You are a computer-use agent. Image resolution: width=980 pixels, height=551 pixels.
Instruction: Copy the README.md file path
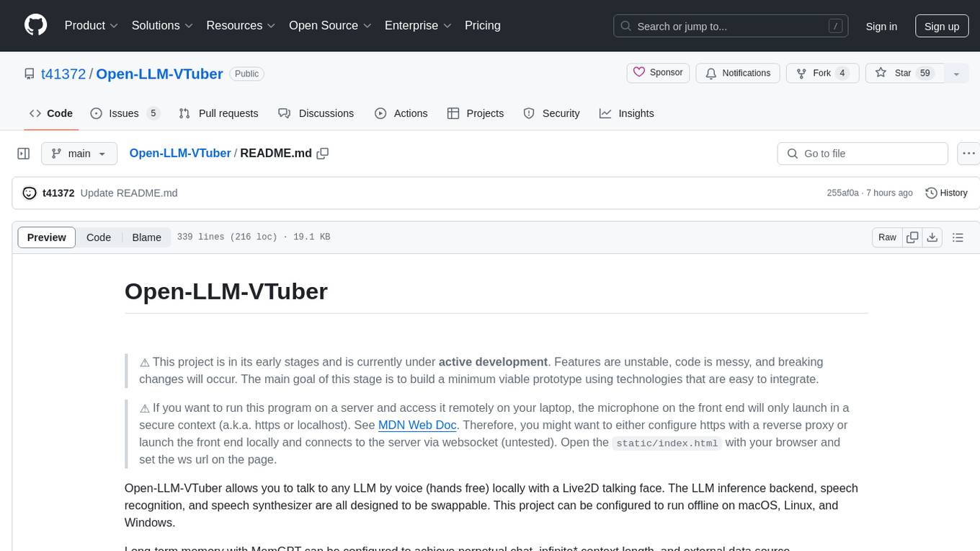[x=323, y=154]
